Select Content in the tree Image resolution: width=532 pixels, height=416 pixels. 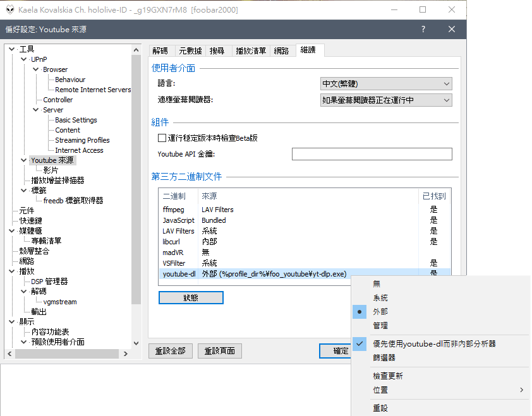coord(68,130)
